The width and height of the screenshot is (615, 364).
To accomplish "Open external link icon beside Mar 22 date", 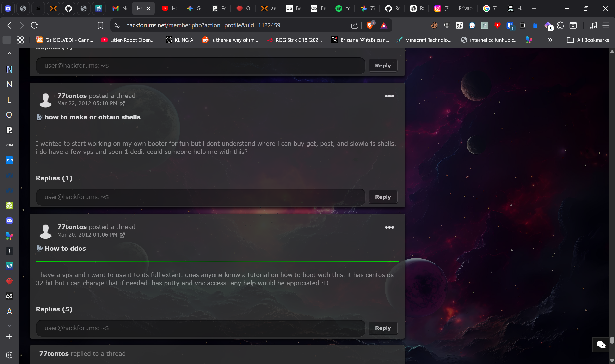I will click(x=122, y=104).
